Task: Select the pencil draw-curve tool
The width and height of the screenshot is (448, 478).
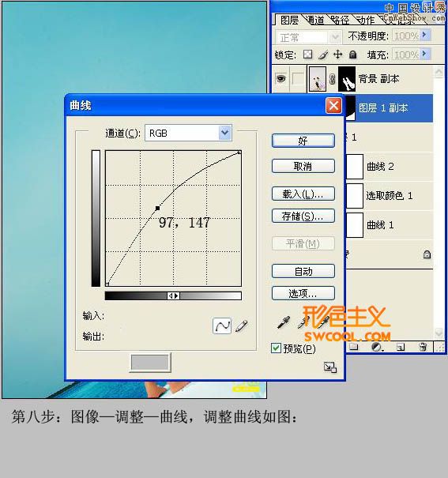Action: pyautogui.click(x=241, y=326)
